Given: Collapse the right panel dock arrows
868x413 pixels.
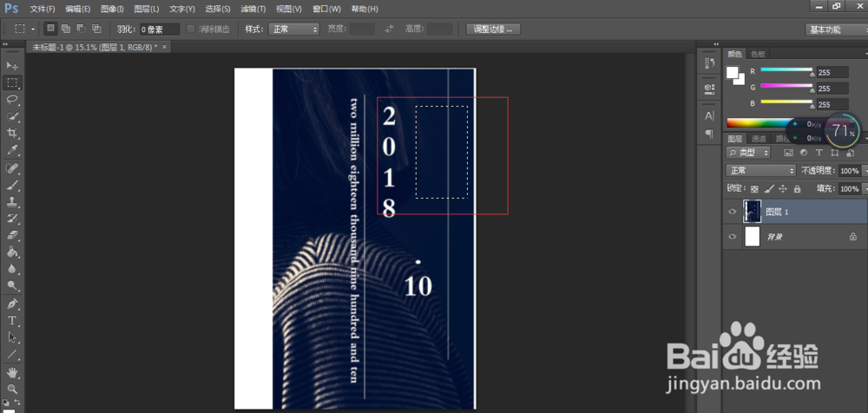Looking at the screenshot, I should click(x=716, y=43).
